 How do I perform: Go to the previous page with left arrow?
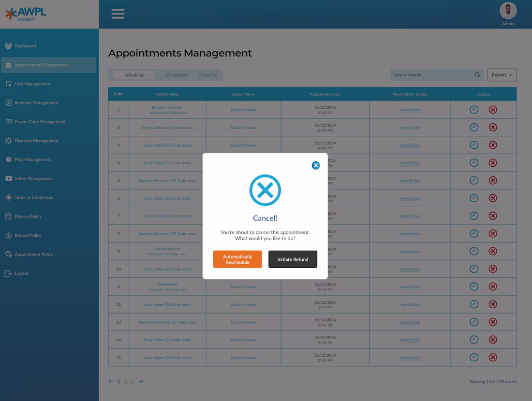coord(111,381)
